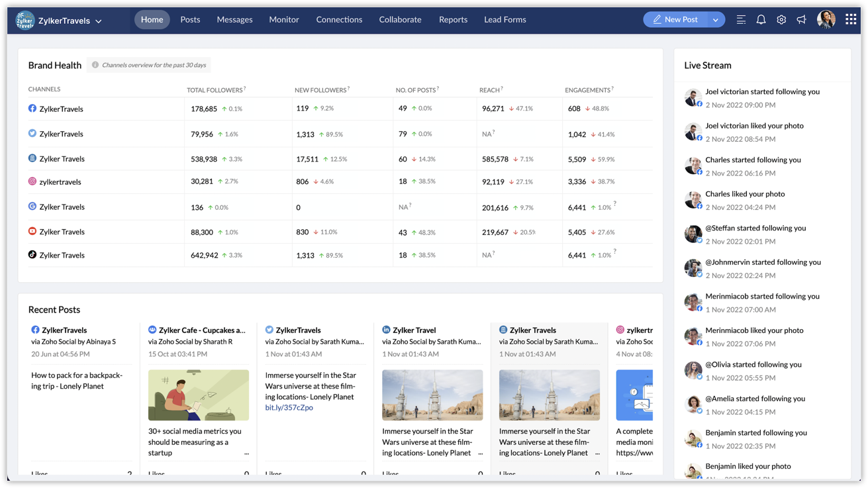
Task: Click the Google icon for Zylker Travels channel
Action: tap(32, 207)
